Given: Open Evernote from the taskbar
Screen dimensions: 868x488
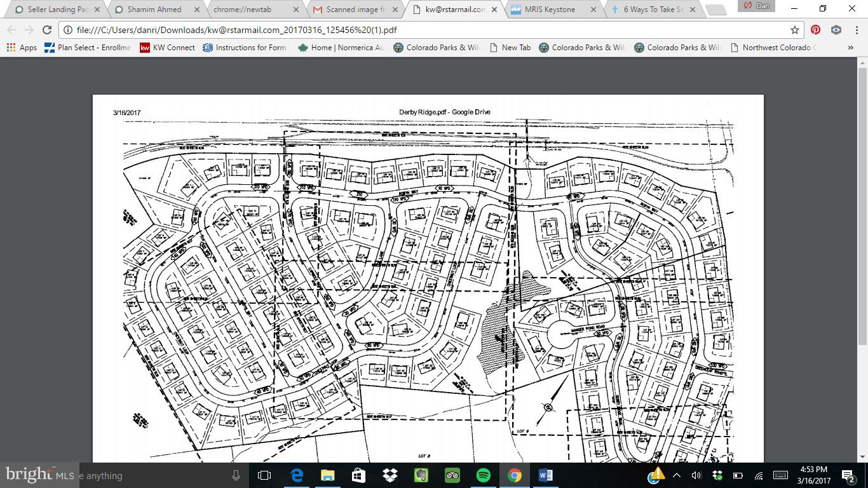Looking at the screenshot, I should pyautogui.click(x=421, y=475).
